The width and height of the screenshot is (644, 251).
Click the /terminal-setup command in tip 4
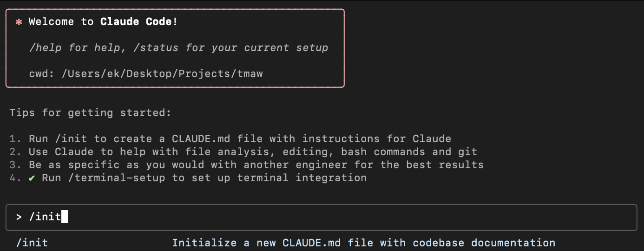(117, 178)
